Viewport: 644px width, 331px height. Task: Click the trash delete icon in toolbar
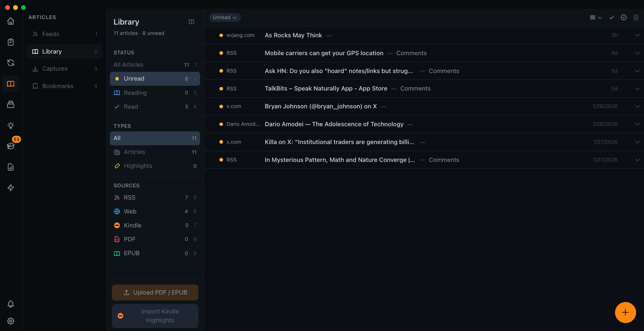point(636,17)
